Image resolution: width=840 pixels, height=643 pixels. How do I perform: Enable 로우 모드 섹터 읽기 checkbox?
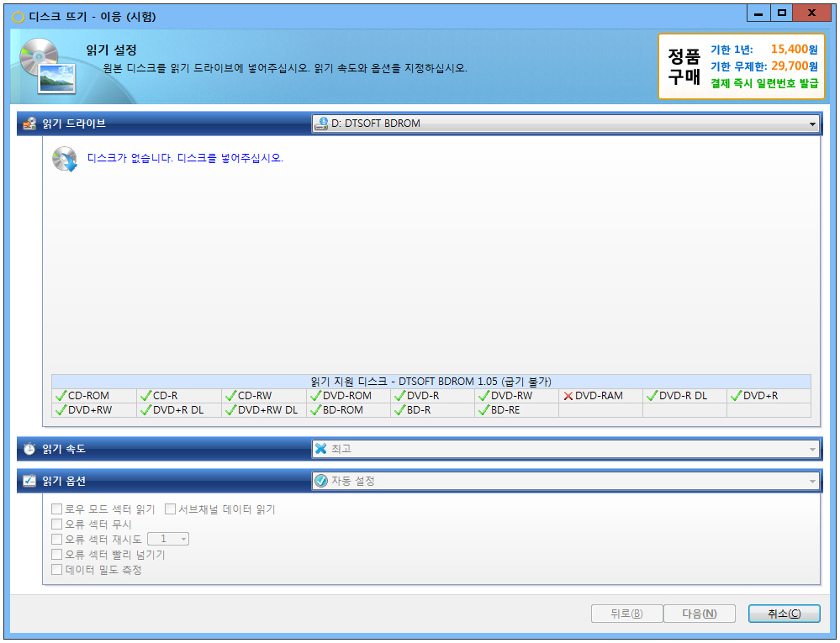point(57,509)
